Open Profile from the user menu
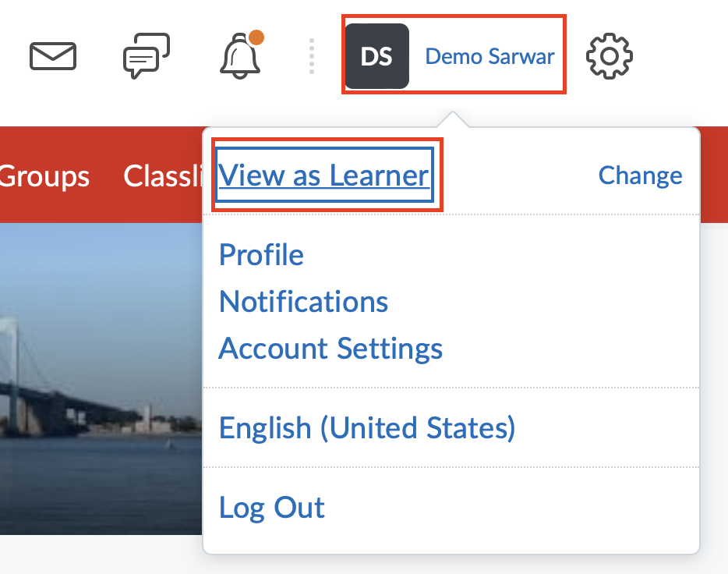The image size is (728, 574). (261, 255)
